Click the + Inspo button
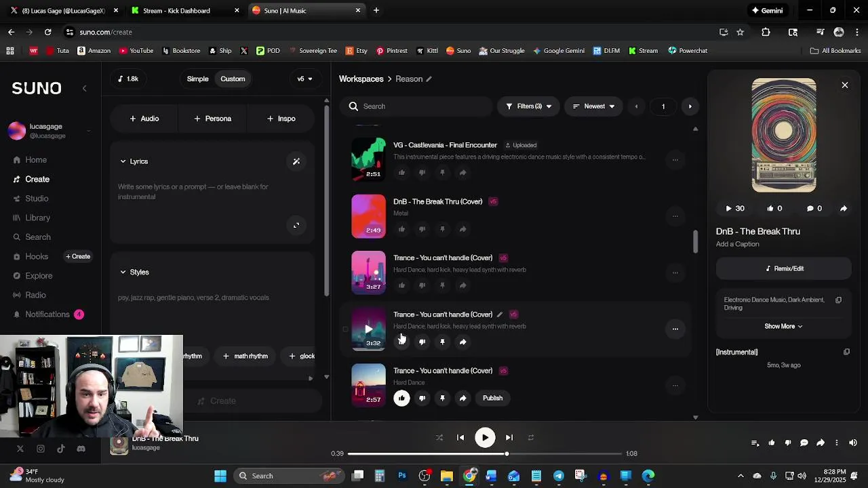868x488 pixels. (281, 119)
